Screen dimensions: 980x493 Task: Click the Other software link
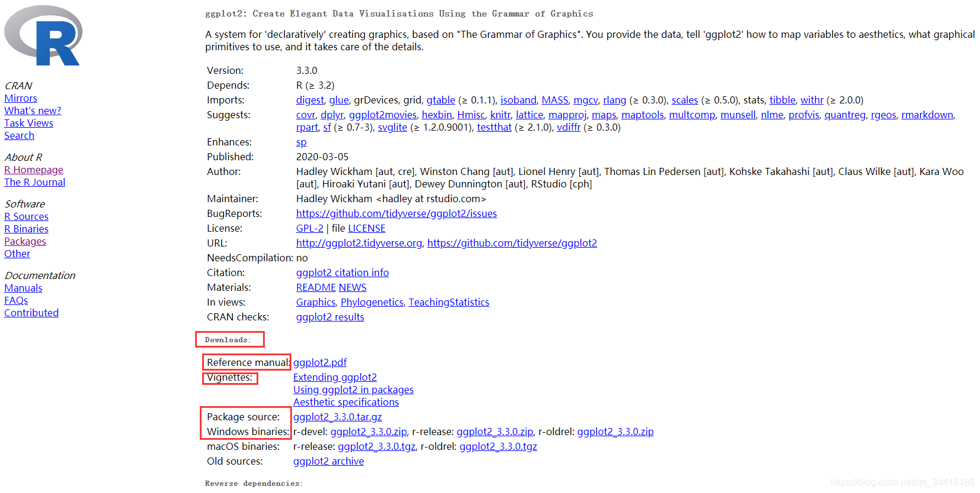pos(17,254)
